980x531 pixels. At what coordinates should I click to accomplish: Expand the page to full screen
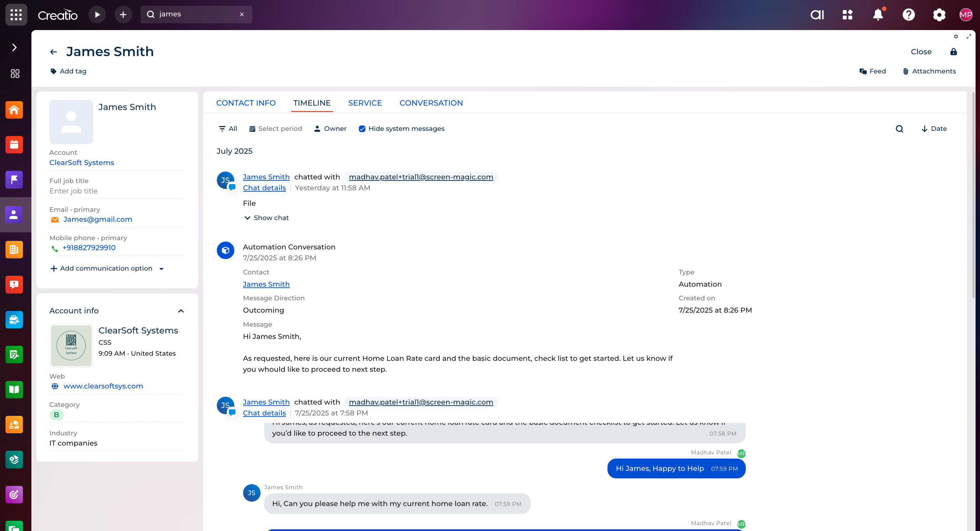pos(969,37)
